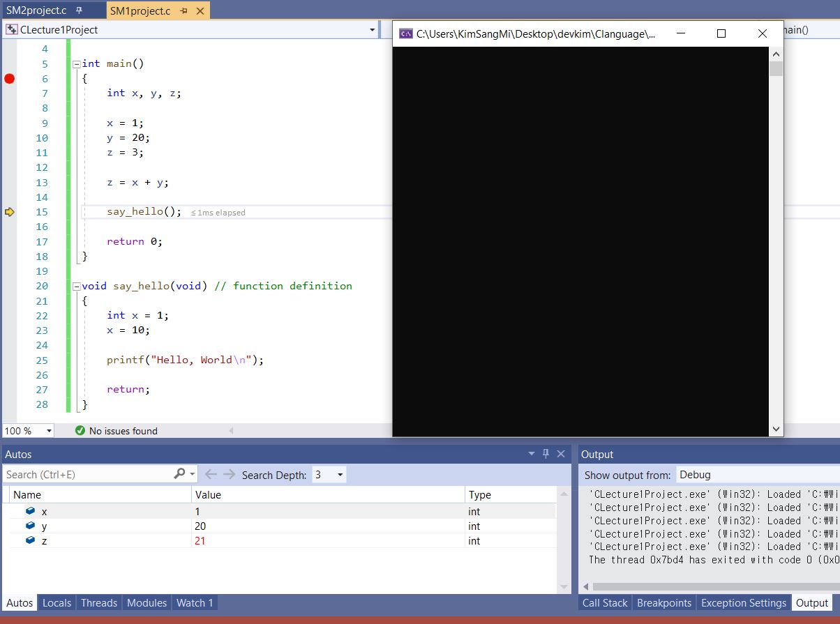Click the value 20 of variable y

200,526
